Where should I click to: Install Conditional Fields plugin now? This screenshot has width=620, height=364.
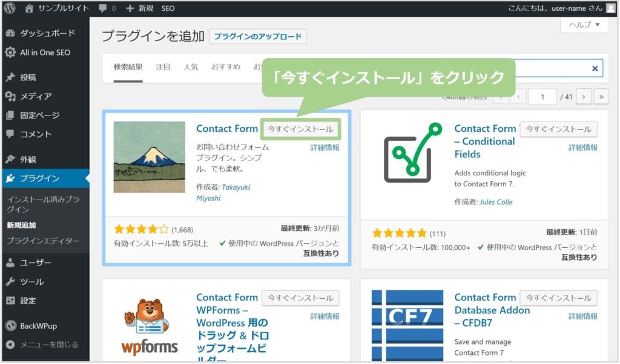click(x=558, y=129)
